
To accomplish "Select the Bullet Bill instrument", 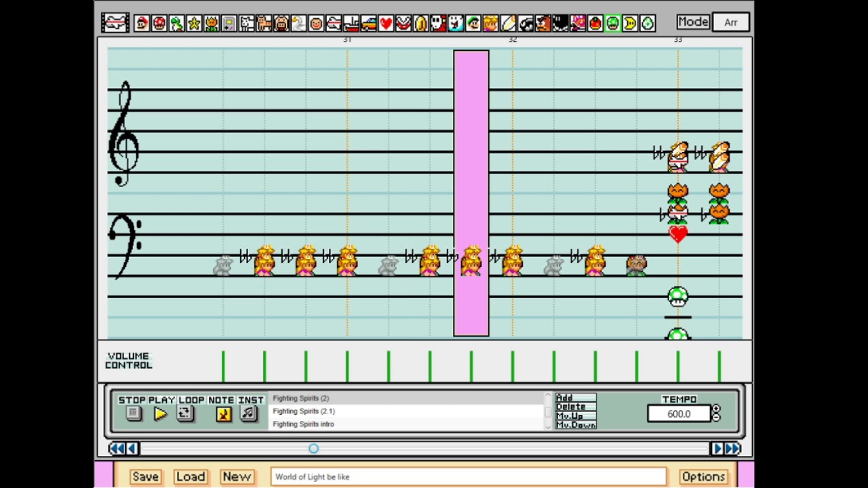I will coord(526,24).
